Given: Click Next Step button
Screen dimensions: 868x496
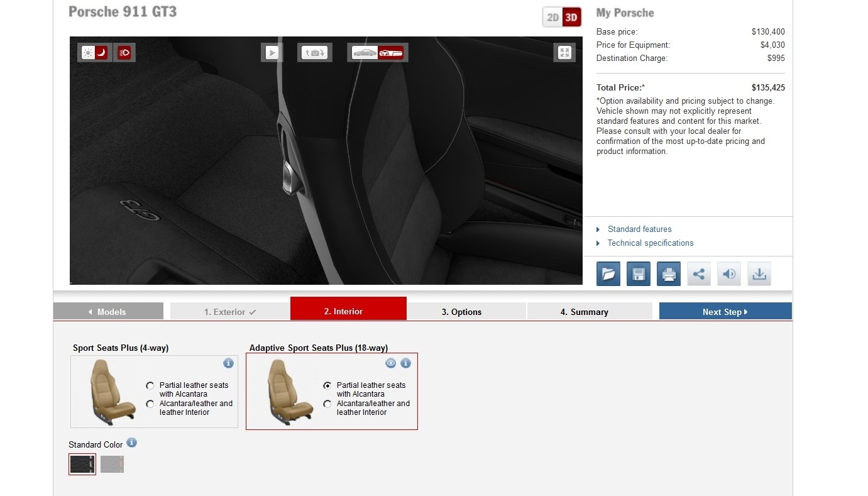Looking at the screenshot, I should (725, 312).
